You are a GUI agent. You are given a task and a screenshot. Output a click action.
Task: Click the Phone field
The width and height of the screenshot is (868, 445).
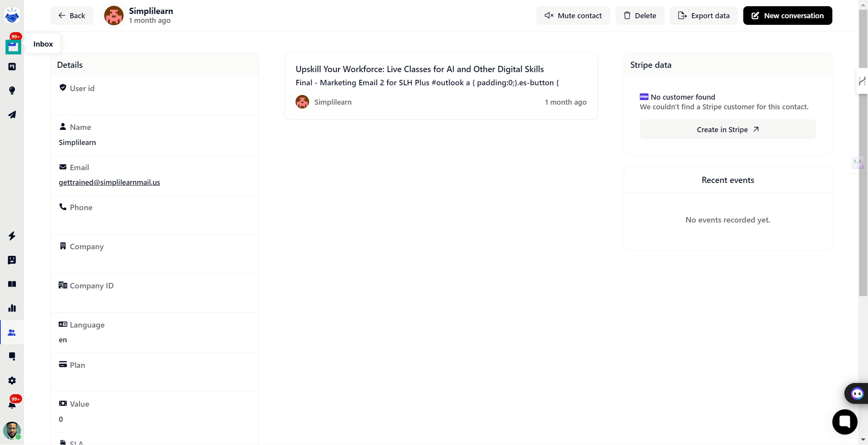click(155, 215)
